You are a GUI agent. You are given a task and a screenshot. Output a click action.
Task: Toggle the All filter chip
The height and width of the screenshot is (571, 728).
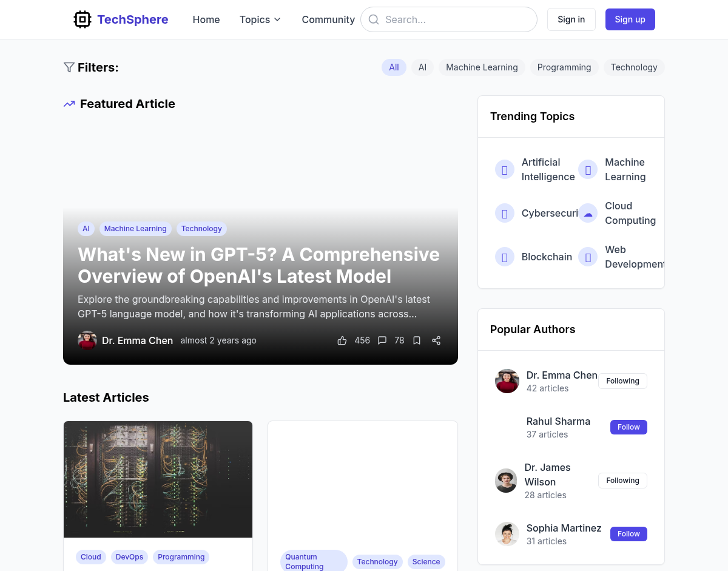394,67
